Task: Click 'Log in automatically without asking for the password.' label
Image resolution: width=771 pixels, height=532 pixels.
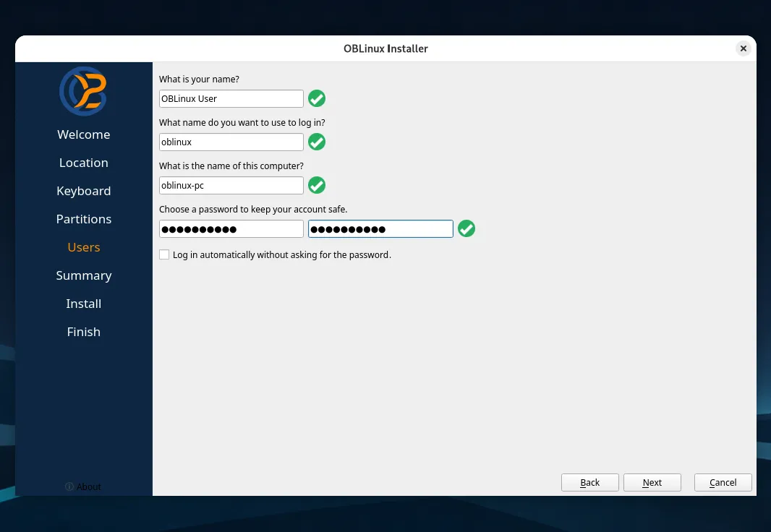Action: (x=282, y=254)
